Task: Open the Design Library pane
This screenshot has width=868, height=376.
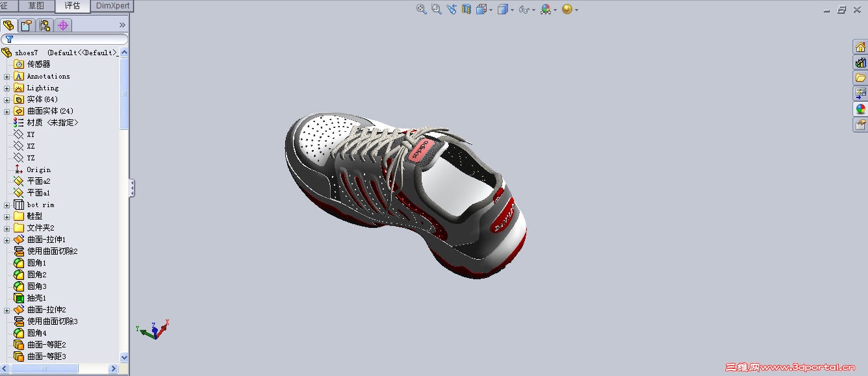Action: pyautogui.click(x=860, y=62)
